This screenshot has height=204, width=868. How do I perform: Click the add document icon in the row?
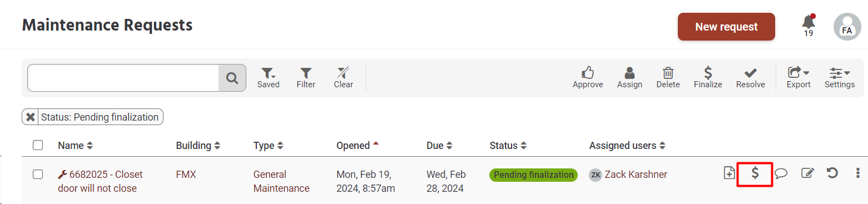[x=728, y=173]
